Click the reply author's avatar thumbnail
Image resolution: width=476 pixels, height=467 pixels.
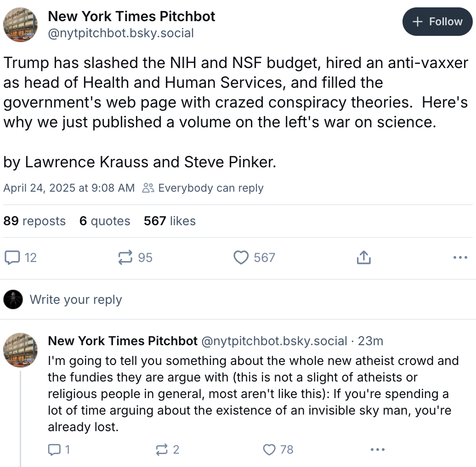[21, 351]
